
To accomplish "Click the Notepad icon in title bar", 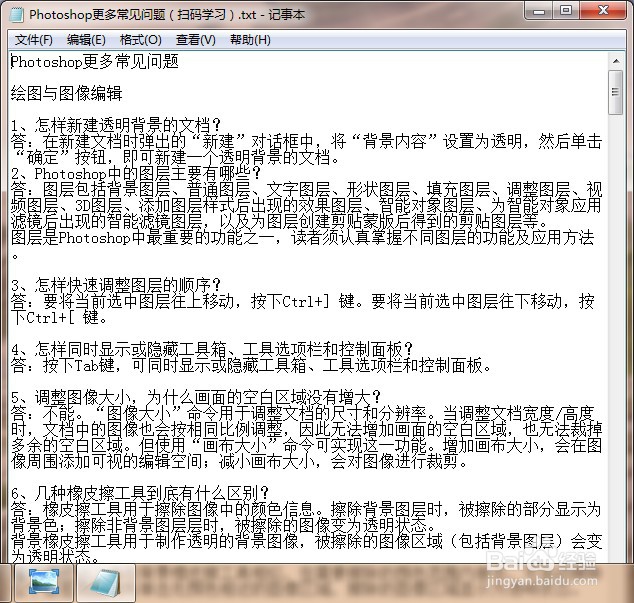I will [17, 15].
